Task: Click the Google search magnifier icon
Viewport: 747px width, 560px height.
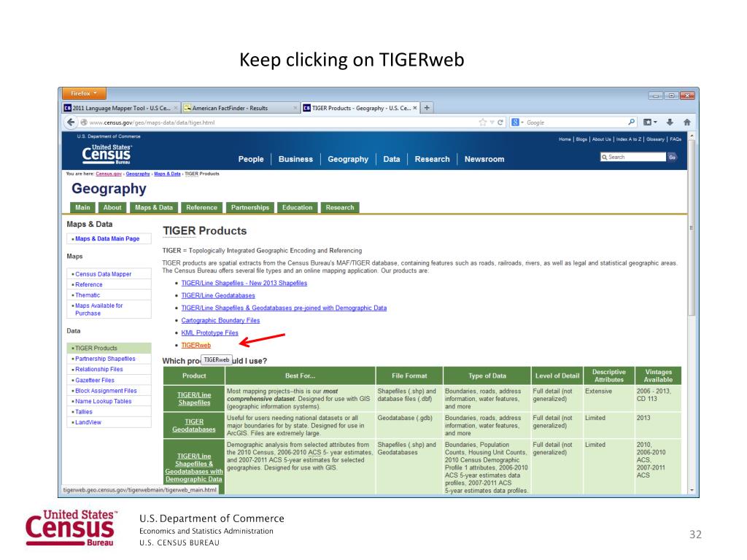Action: [631, 122]
